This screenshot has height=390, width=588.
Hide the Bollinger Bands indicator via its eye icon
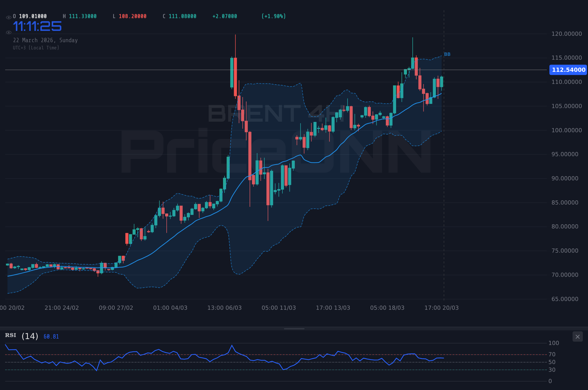tap(8, 32)
